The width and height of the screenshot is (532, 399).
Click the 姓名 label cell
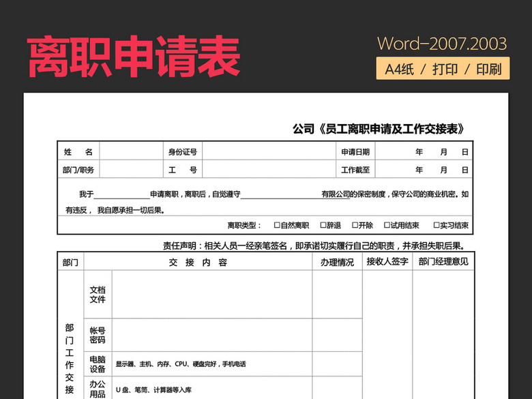click(78, 151)
